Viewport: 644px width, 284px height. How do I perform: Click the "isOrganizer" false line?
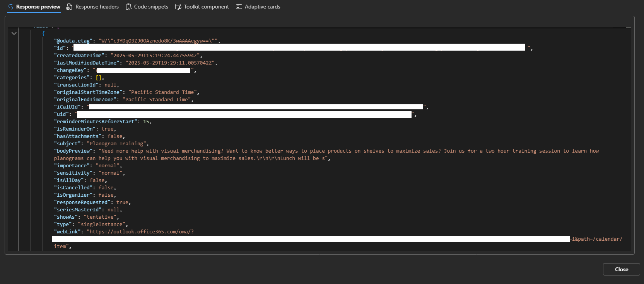coord(85,195)
